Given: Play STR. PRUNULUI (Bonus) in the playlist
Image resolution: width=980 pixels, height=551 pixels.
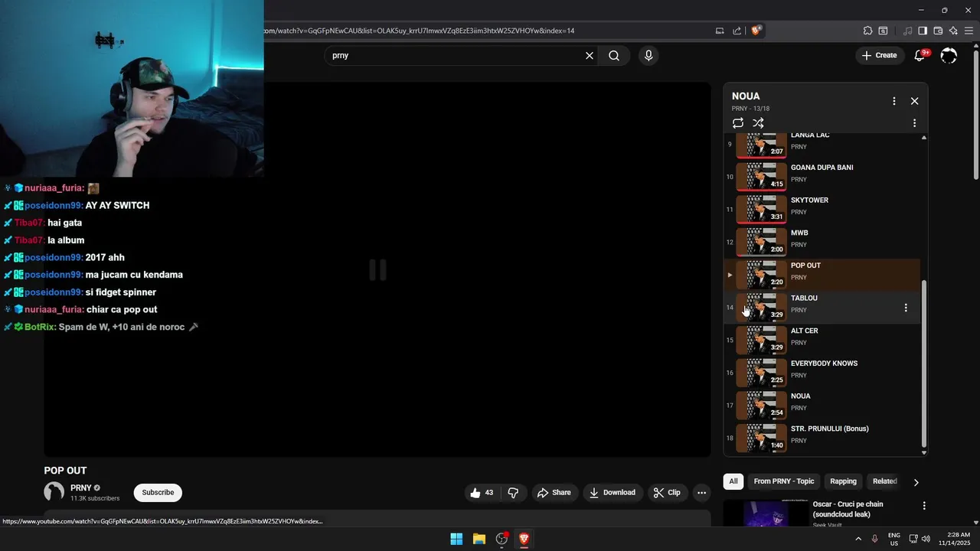Looking at the screenshot, I should [x=823, y=439].
